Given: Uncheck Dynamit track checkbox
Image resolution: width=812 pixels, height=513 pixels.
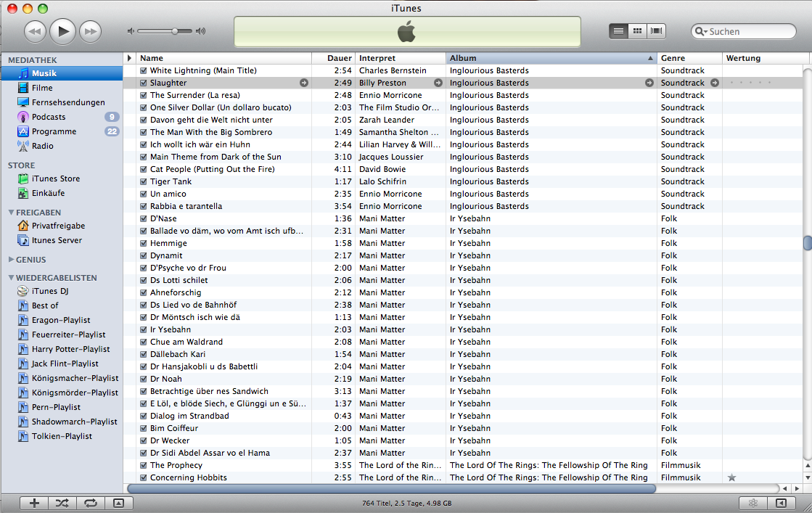Looking at the screenshot, I should [144, 255].
